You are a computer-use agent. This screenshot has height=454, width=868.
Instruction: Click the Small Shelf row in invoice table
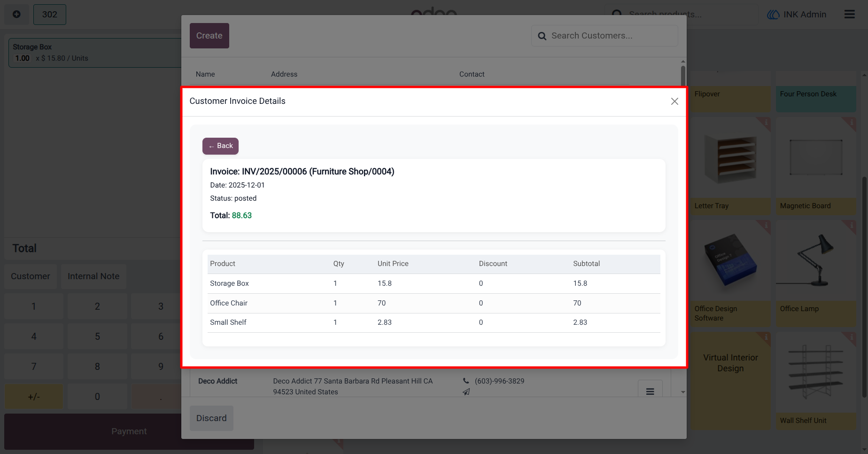click(434, 322)
